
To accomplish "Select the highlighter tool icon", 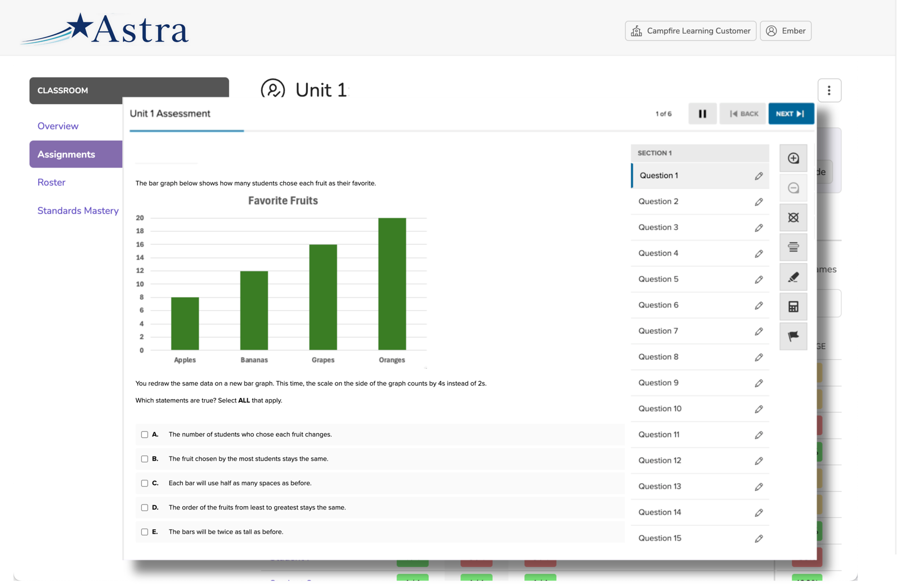I will click(x=793, y=277).
